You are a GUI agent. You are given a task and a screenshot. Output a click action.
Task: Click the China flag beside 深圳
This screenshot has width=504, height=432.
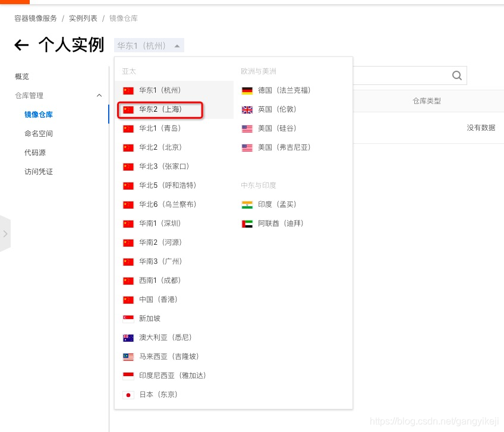[x=128, y=223]
